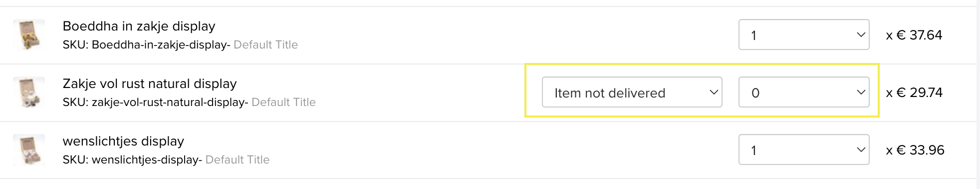
Task: Click Default Title variant of Boeddha item
Action: point(265,45)
